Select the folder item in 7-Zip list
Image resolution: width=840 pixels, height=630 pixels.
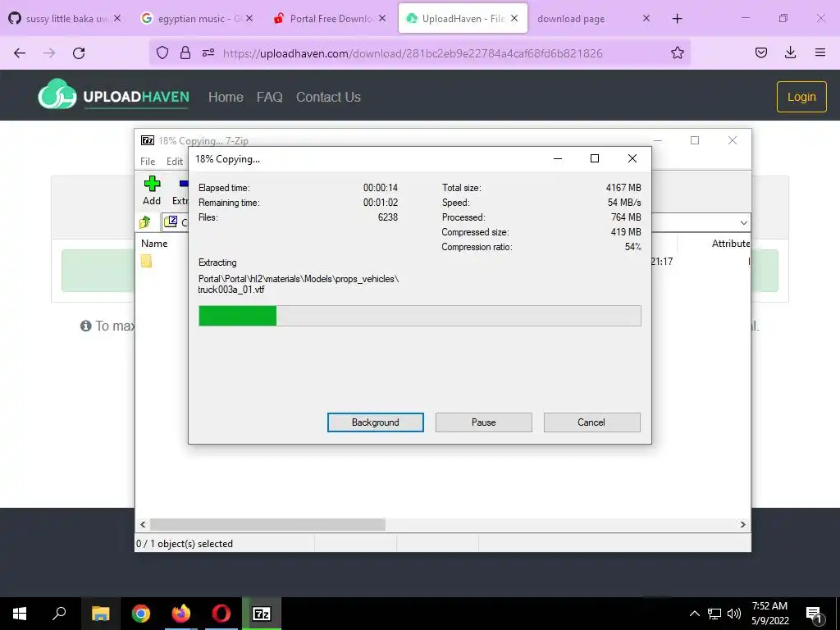146,261
